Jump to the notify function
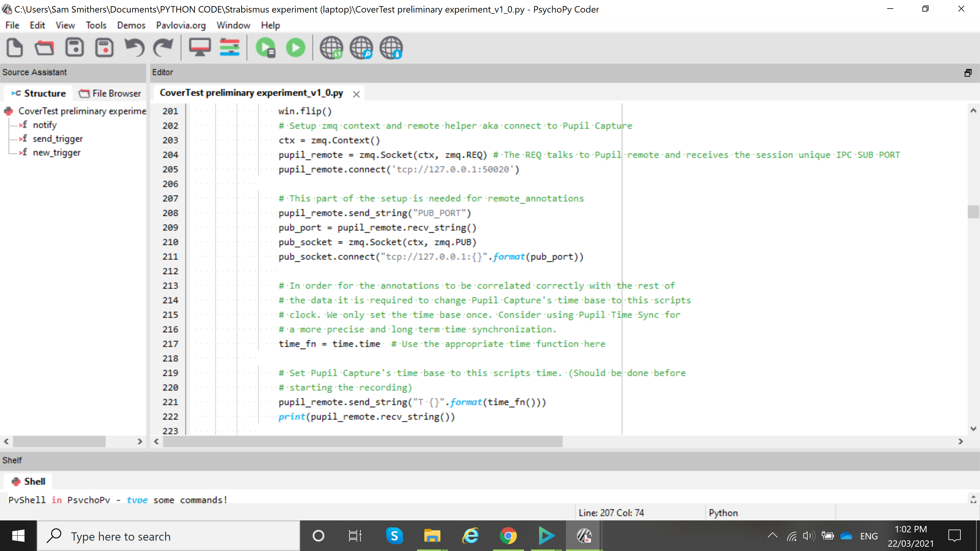 pyautogui.click(x=44, y=125)
